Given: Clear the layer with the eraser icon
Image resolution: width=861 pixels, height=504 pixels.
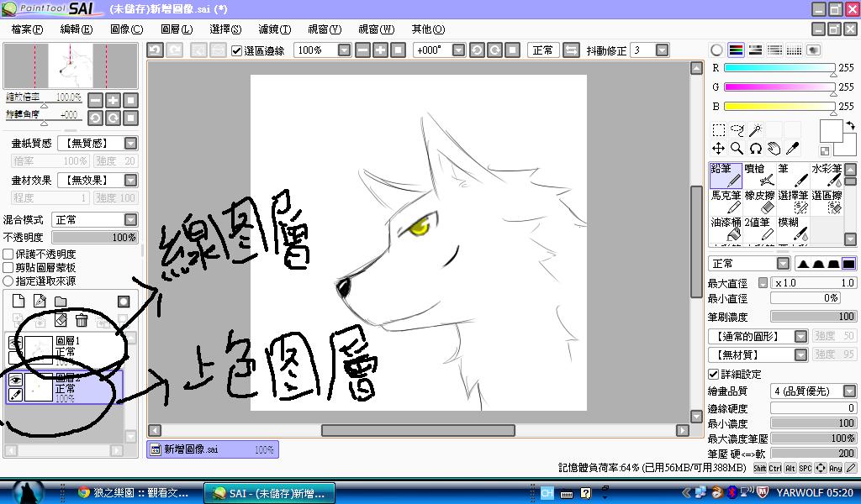Looking at the screenshot, I should [61, 320].
